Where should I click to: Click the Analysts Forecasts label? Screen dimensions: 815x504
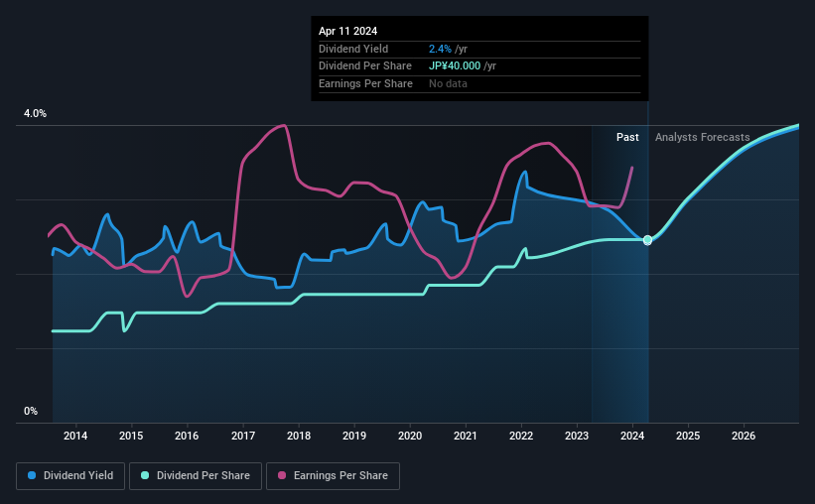tap(702, 137)
